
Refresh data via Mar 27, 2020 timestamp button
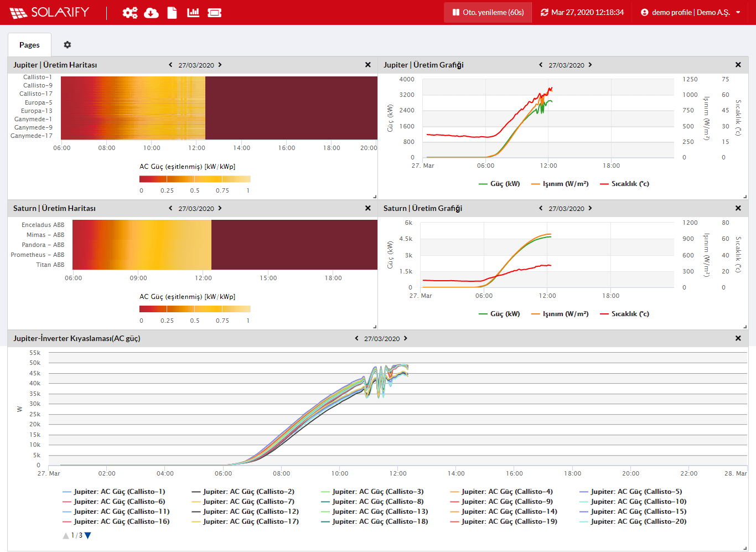pyautogui.click(x=582, y=12)
